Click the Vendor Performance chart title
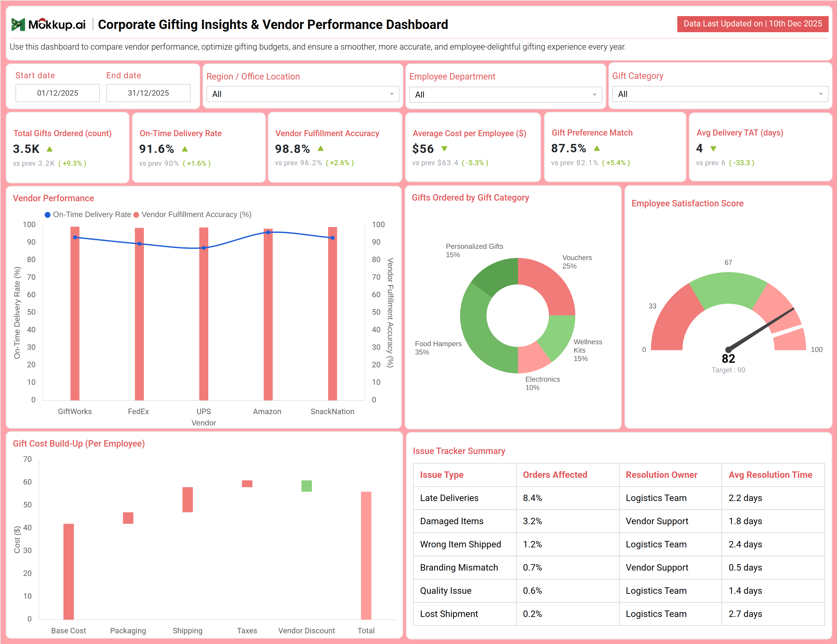The height and width of the screenshot is (644, 837). click(53, 198)
